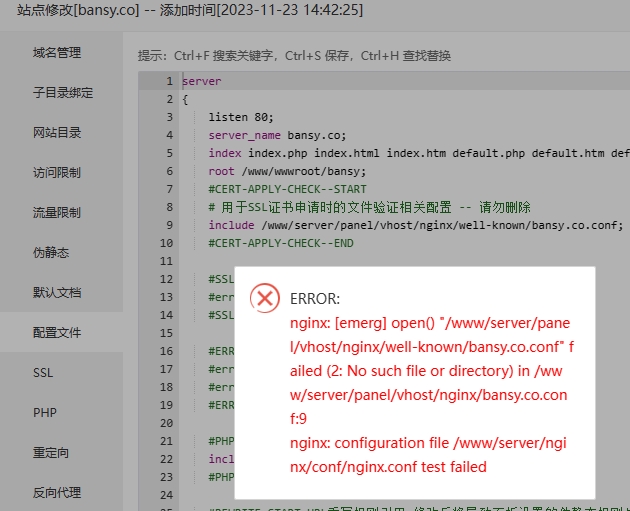Click the ERROR: heading in dialog
Viewport: 630px width, 511px height.
coord(315,299)
